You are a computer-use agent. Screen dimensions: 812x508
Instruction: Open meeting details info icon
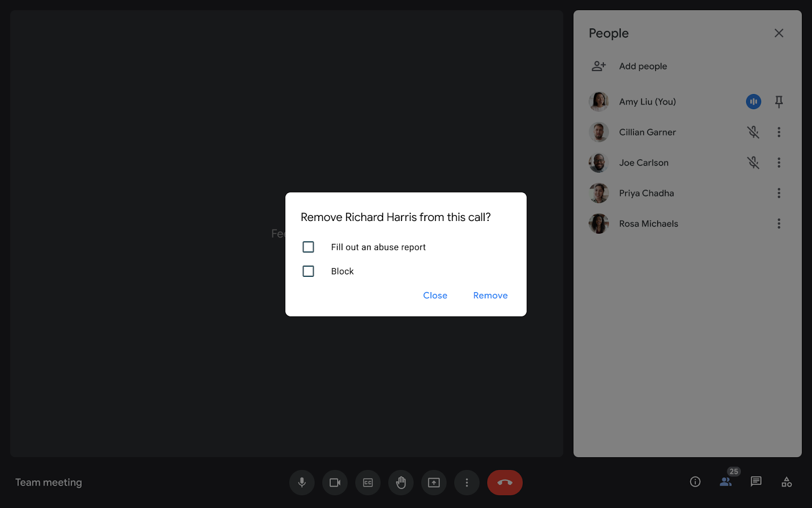(x=695, y=482)
